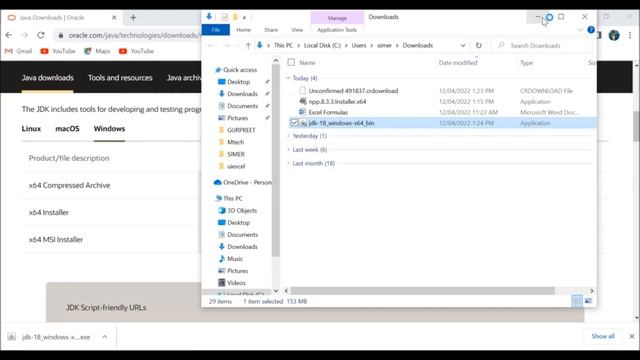Open the Application Tools tab
The image size is (640, 360).
pos(337,30)
